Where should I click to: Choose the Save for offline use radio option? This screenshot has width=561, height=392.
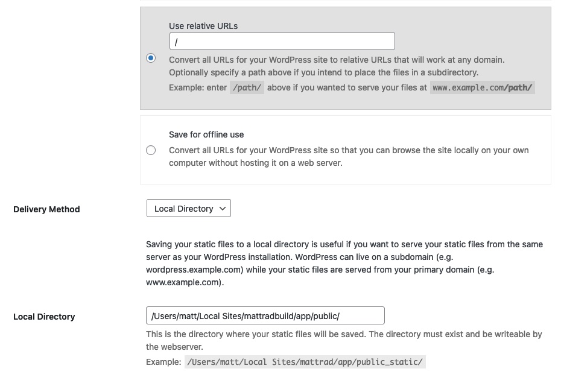pos(151,150)
